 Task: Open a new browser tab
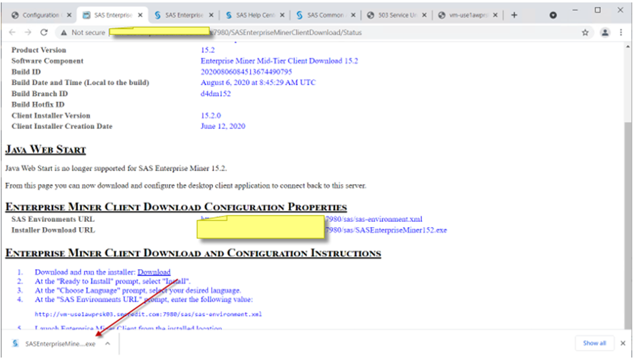(514, 15)
